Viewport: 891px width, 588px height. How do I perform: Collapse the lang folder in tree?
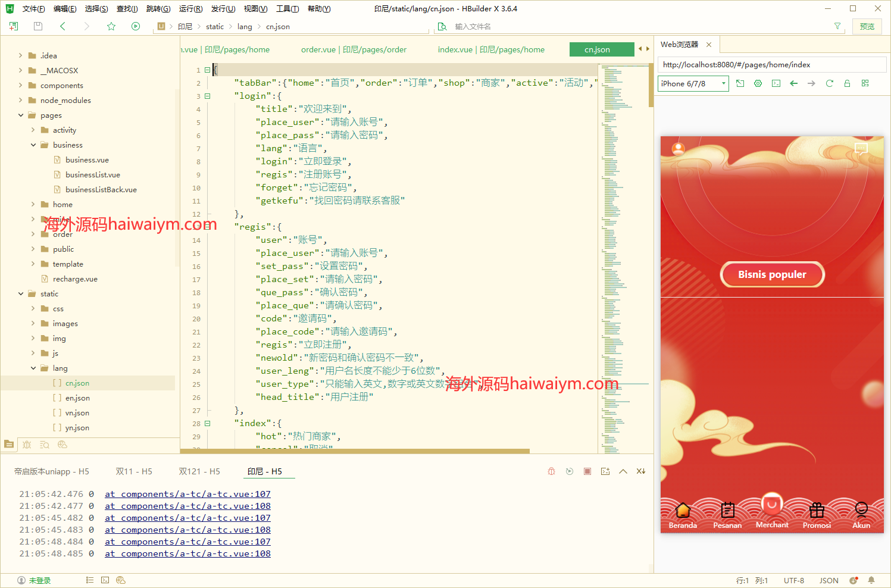click(33, 368)
